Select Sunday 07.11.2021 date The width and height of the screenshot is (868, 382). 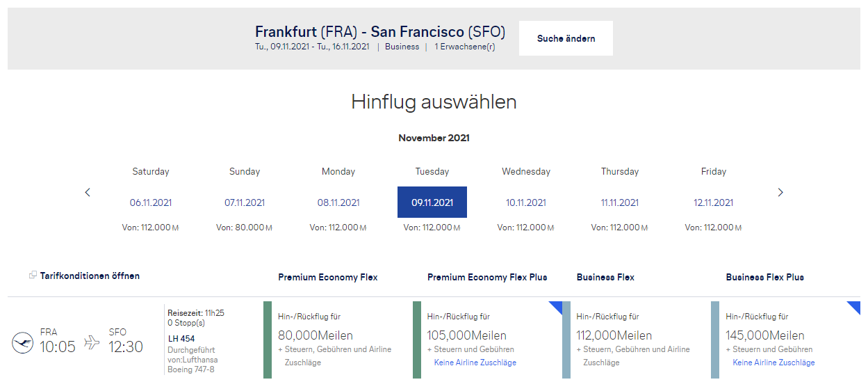pyautogui.click(x=245, y=202)
